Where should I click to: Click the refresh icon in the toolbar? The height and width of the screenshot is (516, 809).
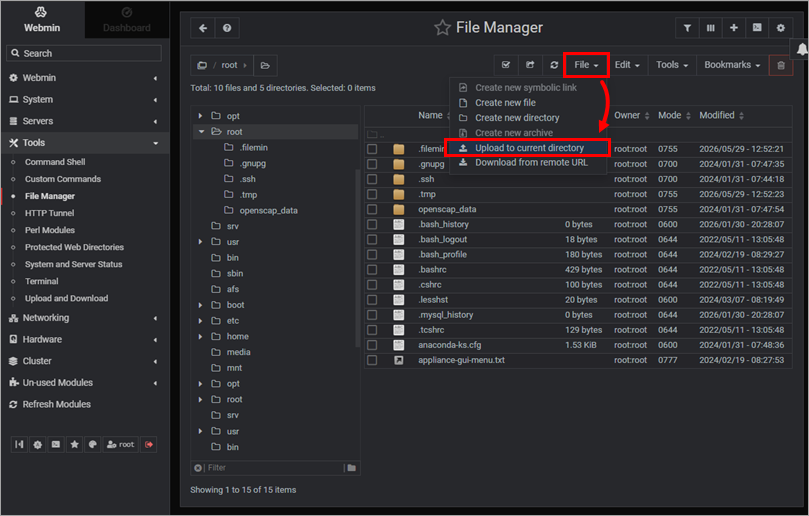point(554,65)
